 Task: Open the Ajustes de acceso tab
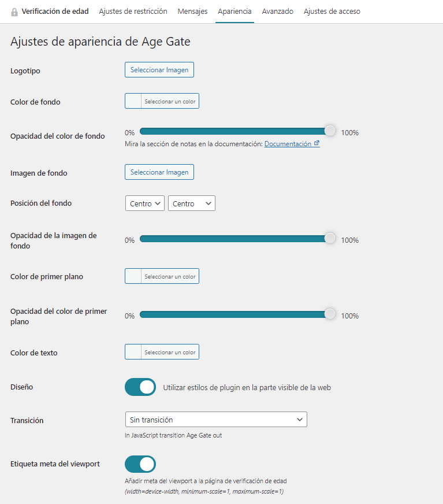coord(332,11)
